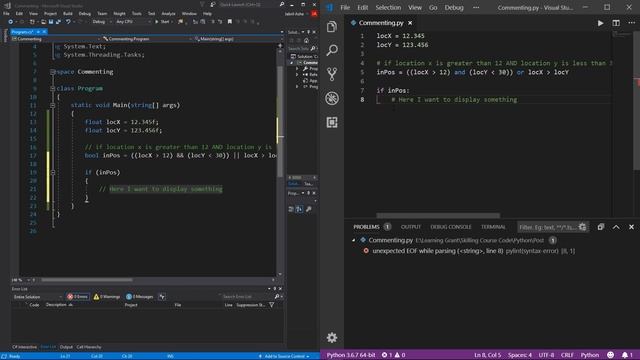Switch to the DEBUG CONSOLE tab
This screenshot has height=360, width=640.
tap(451, 227)
